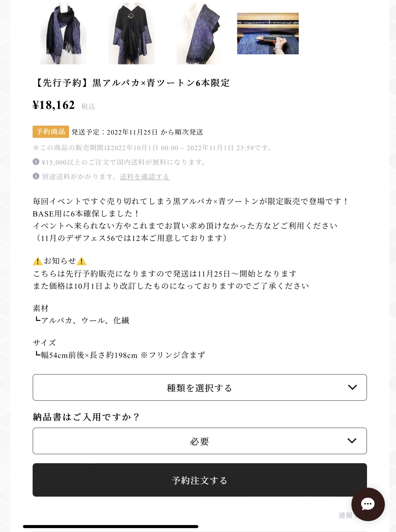Image resolution: width=396 pixels, height=532 pixels.
Task: Click the product title 先行予約 黒アルパカ
Action: pos(132,83)
